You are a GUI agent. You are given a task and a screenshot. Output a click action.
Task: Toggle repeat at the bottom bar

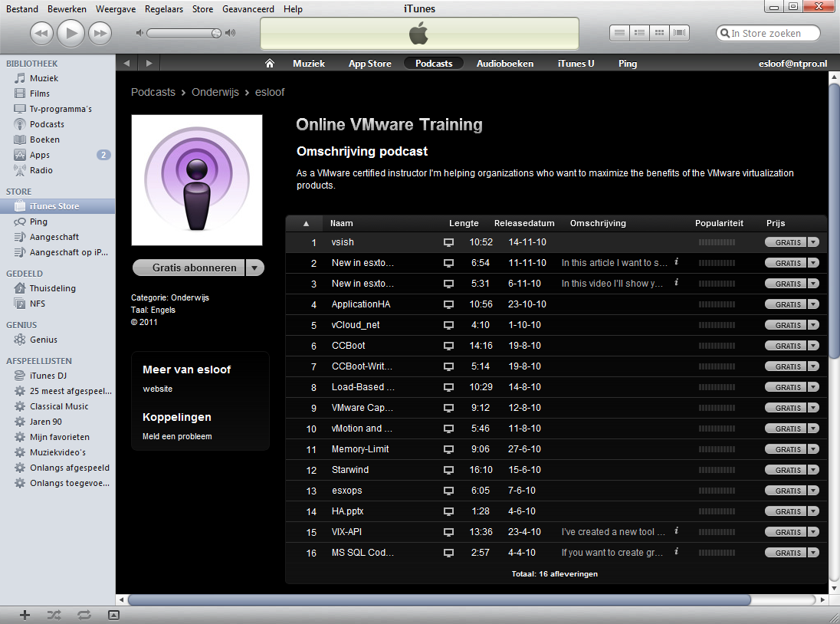click(x=84, y=616)
